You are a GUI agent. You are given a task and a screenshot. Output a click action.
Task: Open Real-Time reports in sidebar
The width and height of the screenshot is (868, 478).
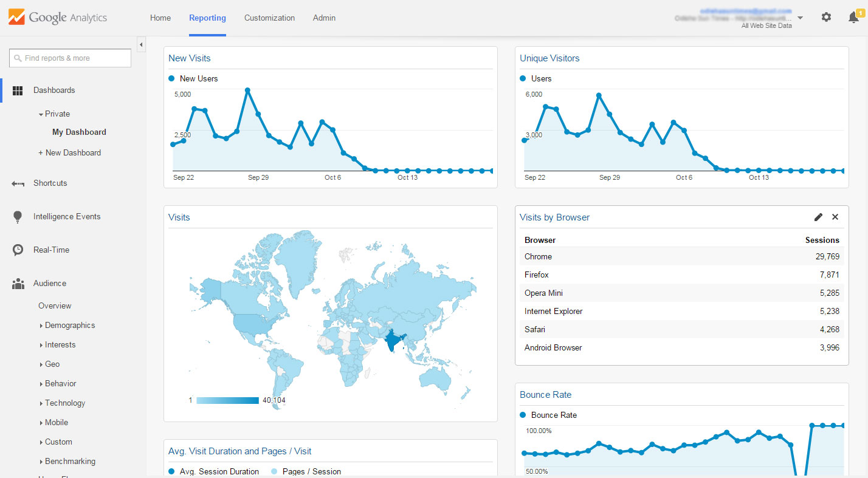point(51,250)
